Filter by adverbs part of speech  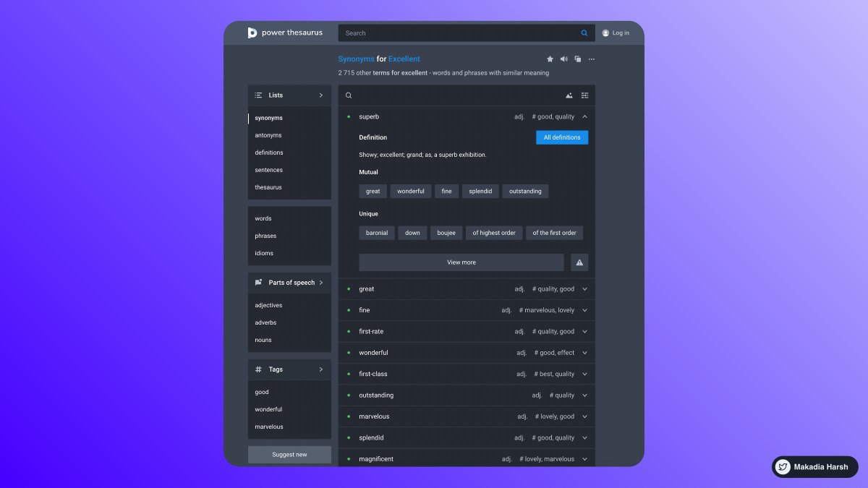coord(265,322)
